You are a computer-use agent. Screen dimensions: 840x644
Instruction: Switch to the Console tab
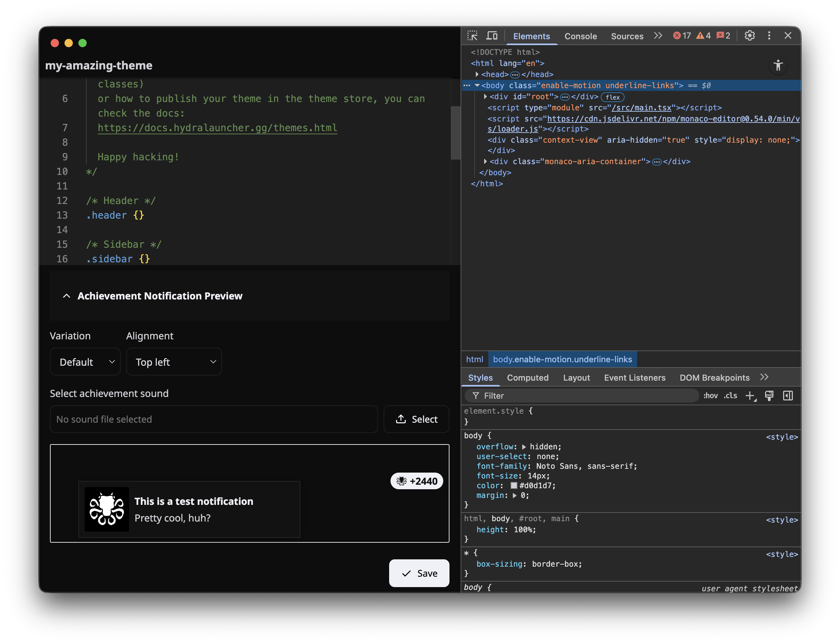point(581,36)
